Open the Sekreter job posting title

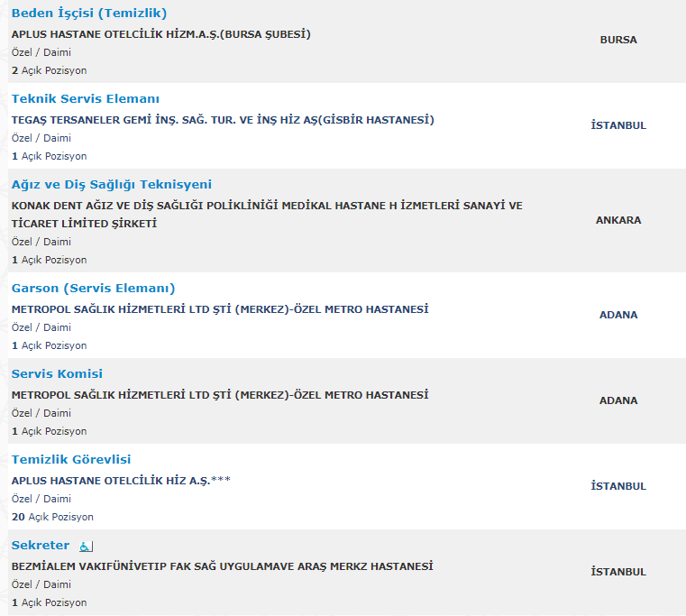click(41, 545)
